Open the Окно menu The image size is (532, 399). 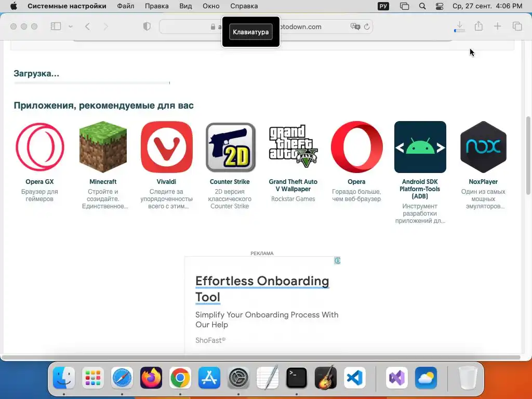tap(211, 6)
